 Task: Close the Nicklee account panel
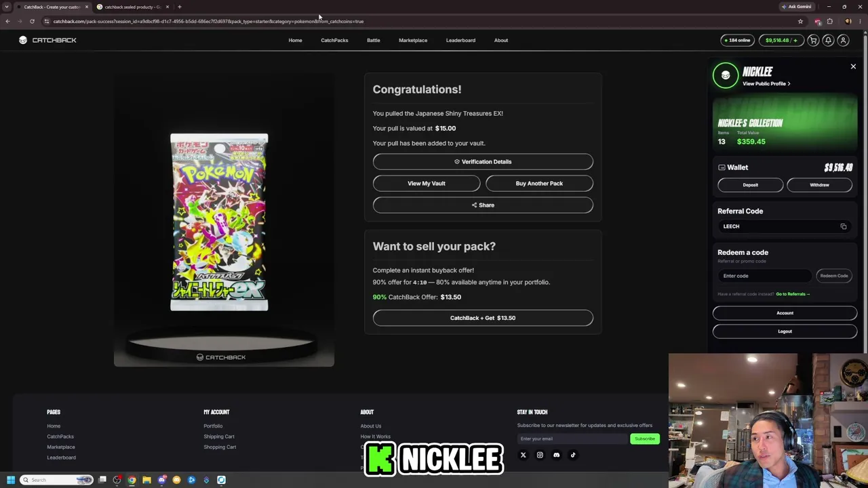[853, 66]
